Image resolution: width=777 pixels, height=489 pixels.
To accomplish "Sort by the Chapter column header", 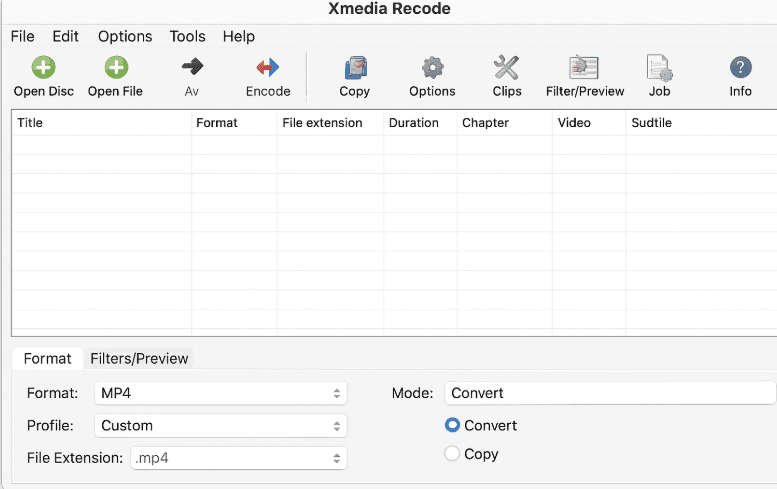I will pos(504,123).
